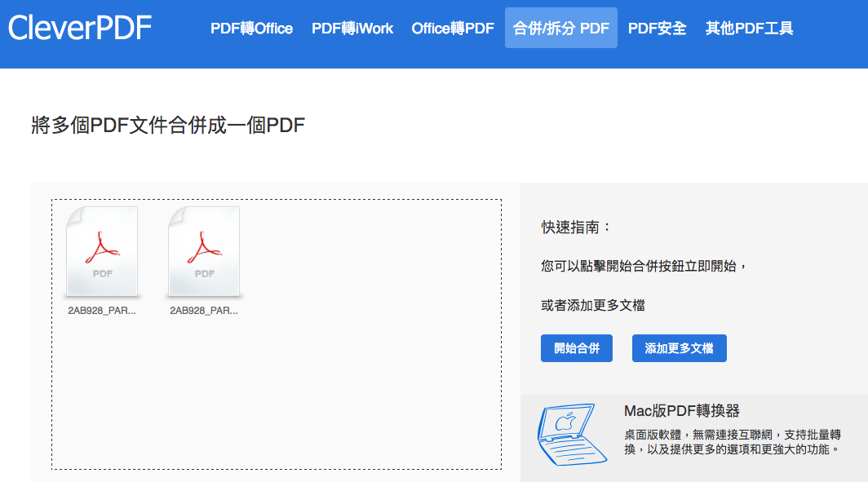Viewport: 868px width, 482px height.
Task: Click the 將多個PDF文件合併成一個PDF heading
Action: (x=168, y=125)
